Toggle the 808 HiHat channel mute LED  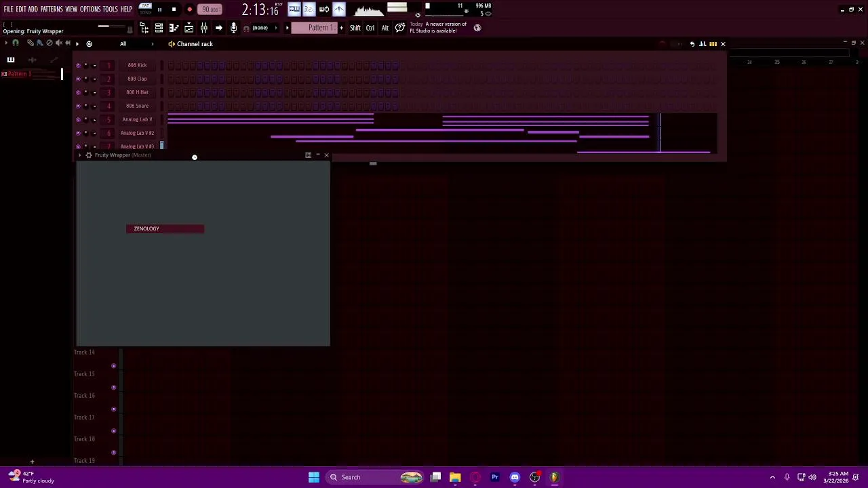[78, 92]
